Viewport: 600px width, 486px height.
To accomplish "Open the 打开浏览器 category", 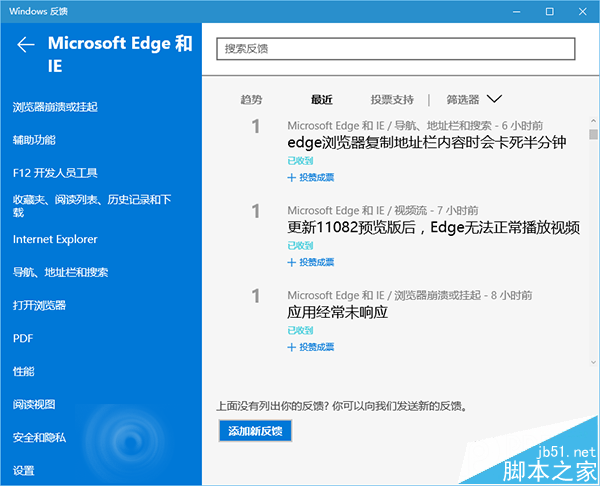I will pos(39,305).
